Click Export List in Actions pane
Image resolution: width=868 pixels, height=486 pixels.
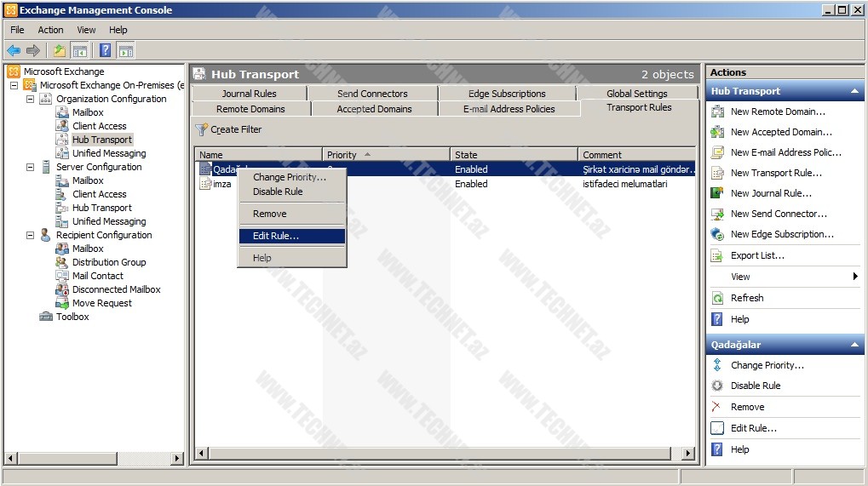click(757, 255)
